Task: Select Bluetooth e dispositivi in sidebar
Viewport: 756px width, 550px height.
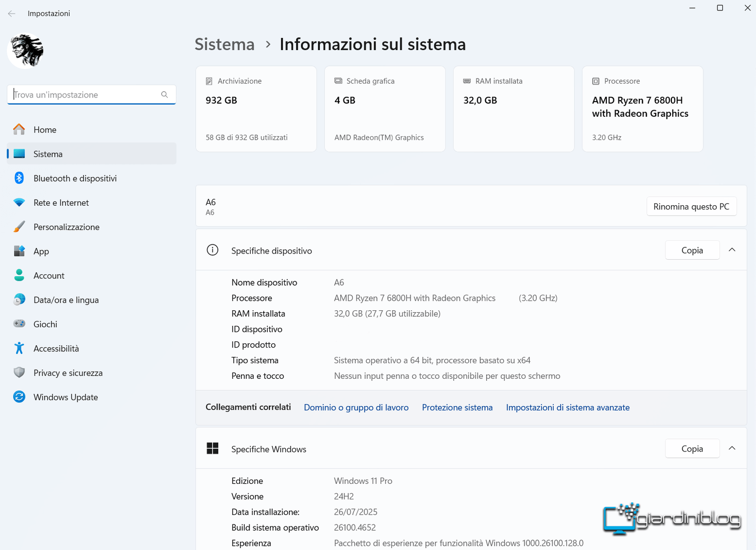Action: pos(92,178)
